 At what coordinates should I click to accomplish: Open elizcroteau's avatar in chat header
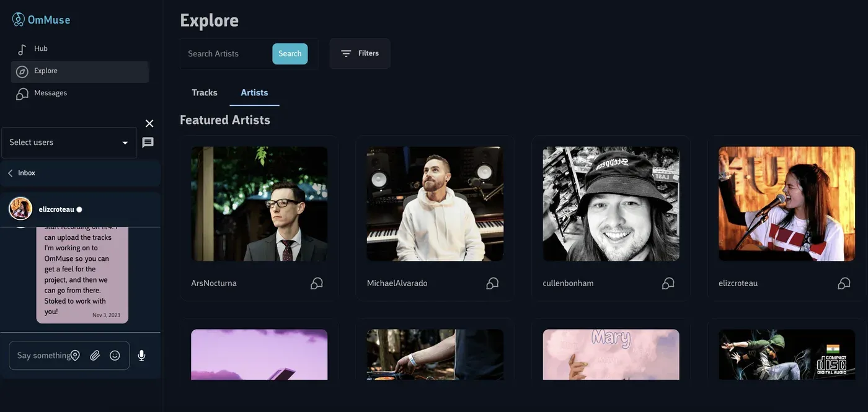(x=20, y=209)
